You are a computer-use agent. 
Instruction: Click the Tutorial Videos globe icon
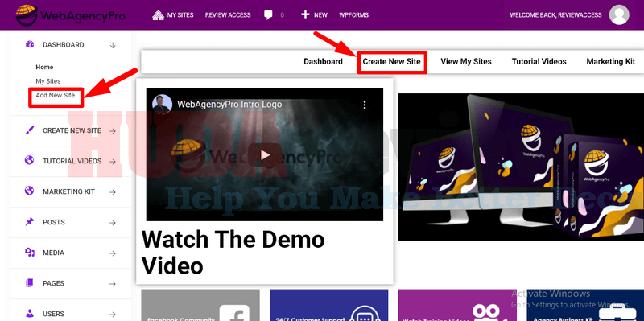pos(30,161)
